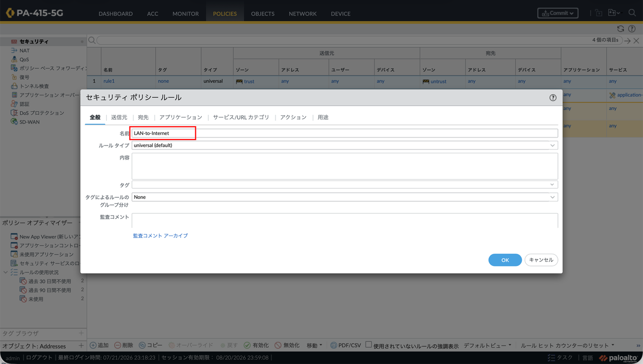
Task: Open ルール ヒット カウンターのリセット dropdown
Action: click(x=567, y=345)
